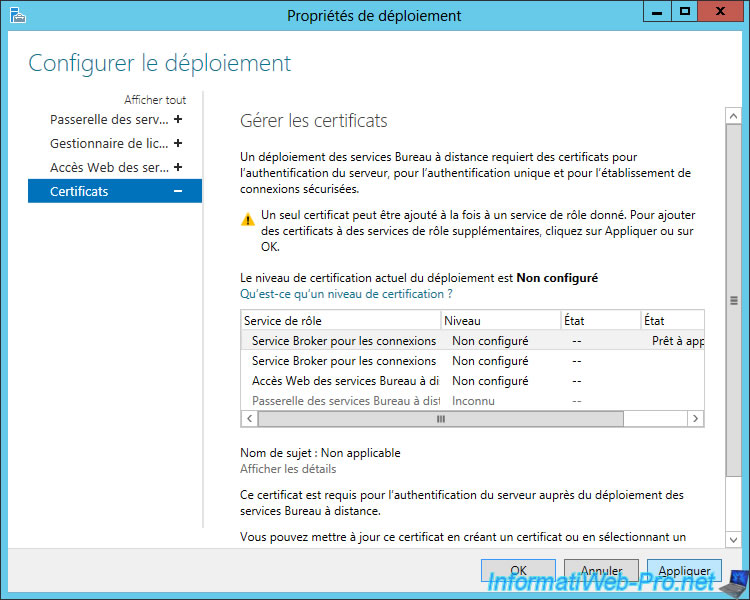Open Qu'est-ce qu'un niveau de certification link

(346, 294)
